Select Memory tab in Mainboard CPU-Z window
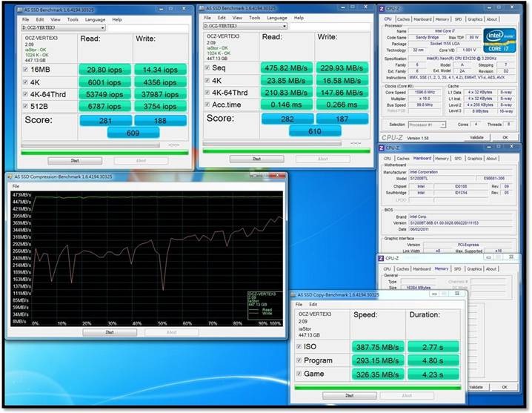The image size is (532, 413). click(x=442, y=159)
